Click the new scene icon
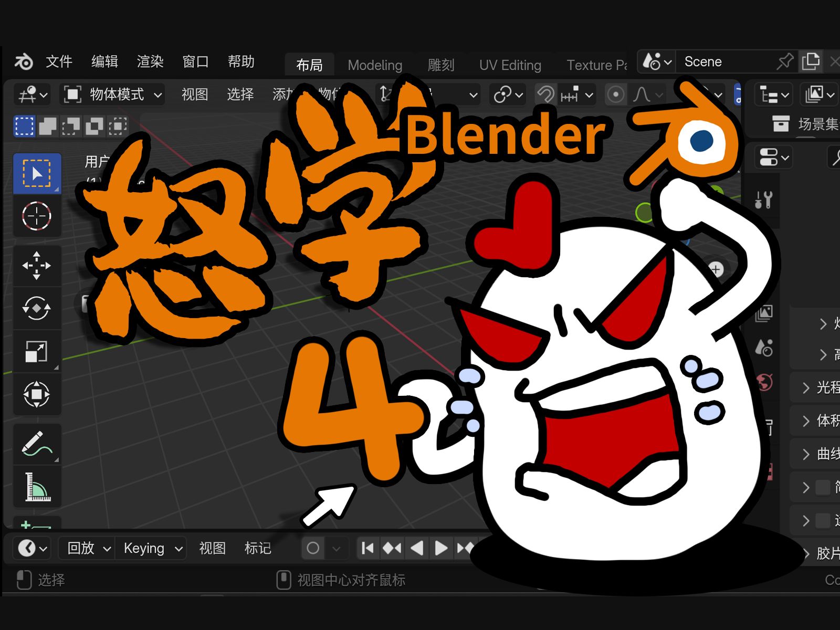The image size is (840, 630). 811,62
